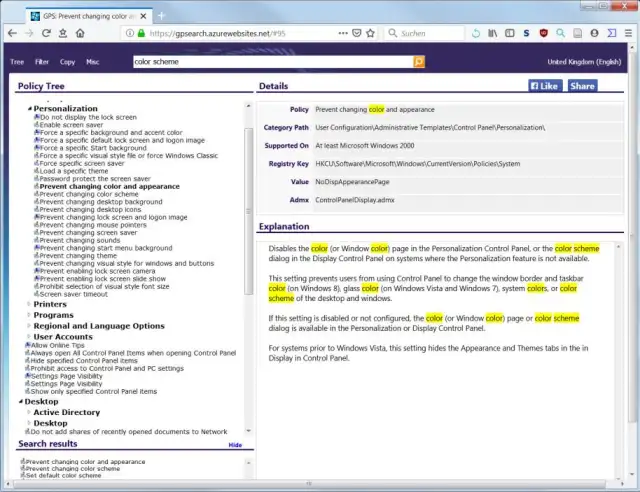Open the Firefox hamburger menu
The image size is (640, 492).
(x=628, y=33)
